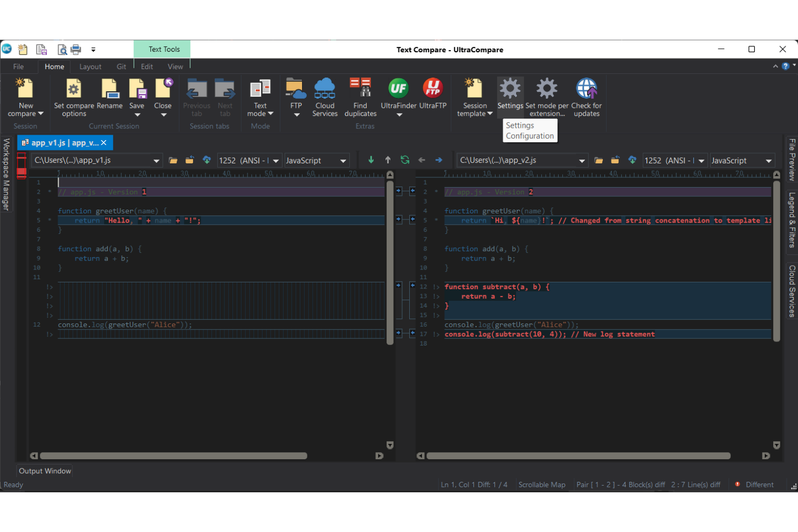Screen dimensions: 798x532
Task: Launch UltraFTP from the Extras group
Action: pyautogui.click(x=433, y=94)
